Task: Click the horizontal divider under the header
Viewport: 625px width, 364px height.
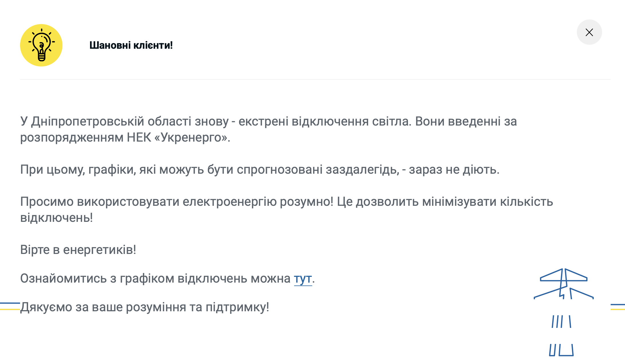Action: click(x=315, y=79)
